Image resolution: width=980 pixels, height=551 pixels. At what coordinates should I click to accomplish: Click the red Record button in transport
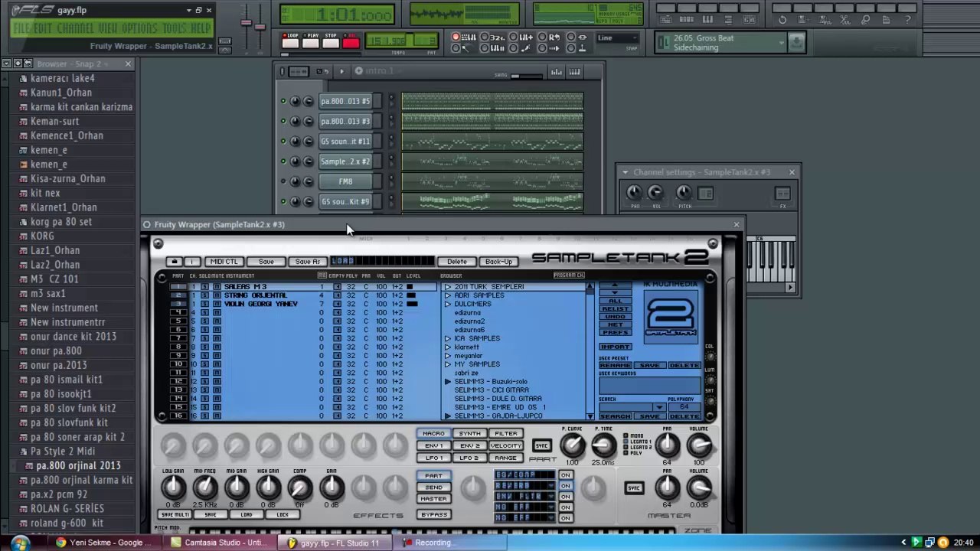tap(351, 42)
